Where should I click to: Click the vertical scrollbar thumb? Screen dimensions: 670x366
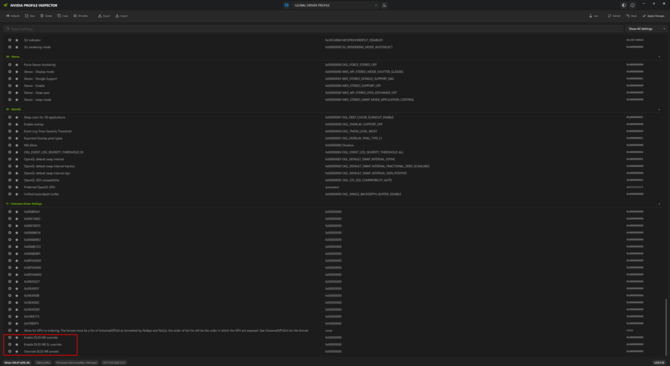pos(665,327)
